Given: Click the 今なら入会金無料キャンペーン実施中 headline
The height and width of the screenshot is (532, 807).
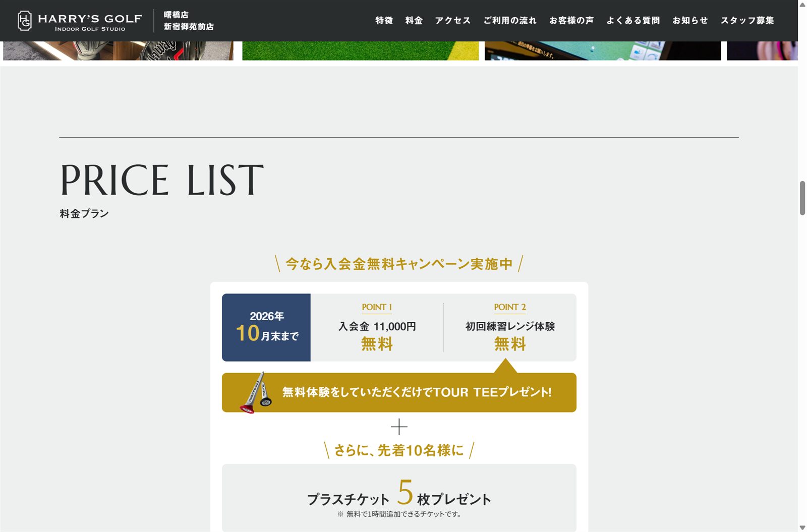Looking at the screenshot, I should point(399,264).
